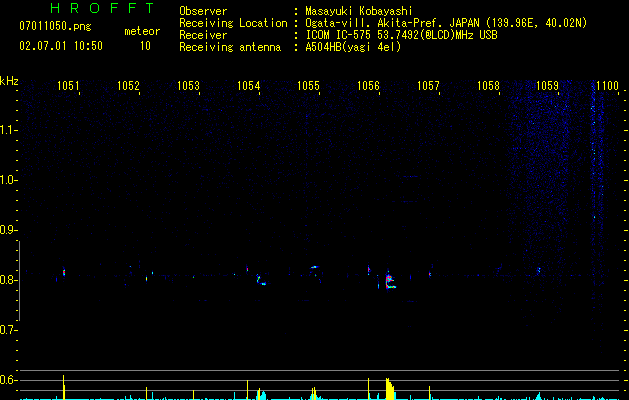The height and width of the screenshot is (400, 629).
Task: Click the 1059 time axis marker
Action: click(x=548, y=86)
